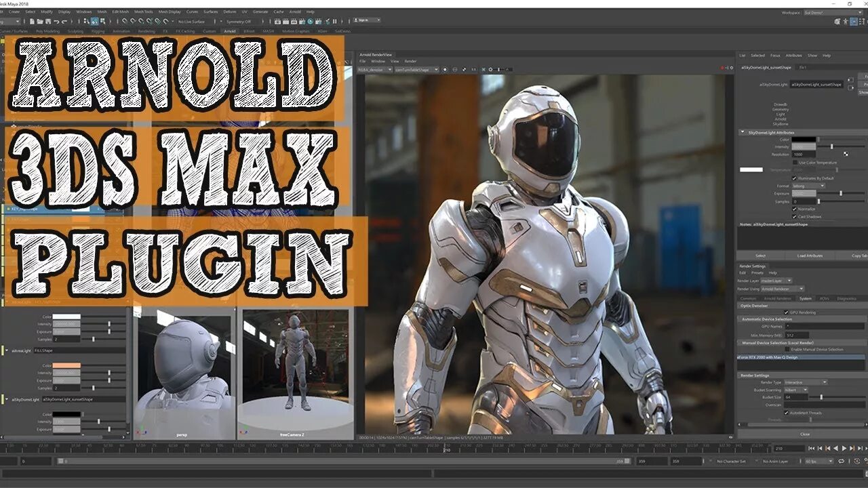The image size is (868, 488).
Task: Click the pause icon in the status line
Action: click(x=334, y=21)
